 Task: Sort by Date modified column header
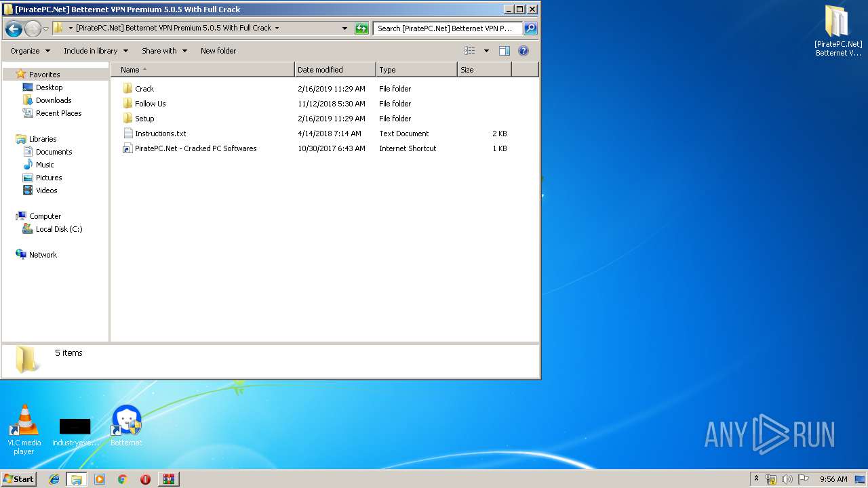(335, 70)
